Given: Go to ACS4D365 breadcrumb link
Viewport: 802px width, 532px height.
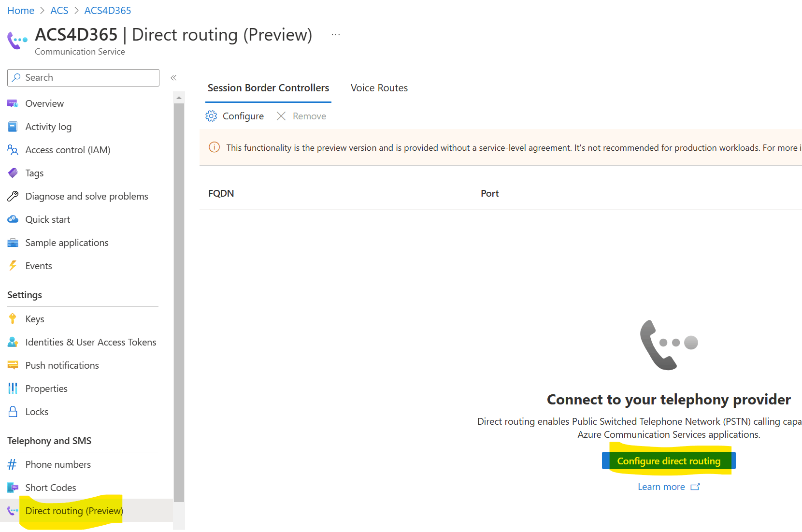Looking at the screenshot, I should 108,10.
